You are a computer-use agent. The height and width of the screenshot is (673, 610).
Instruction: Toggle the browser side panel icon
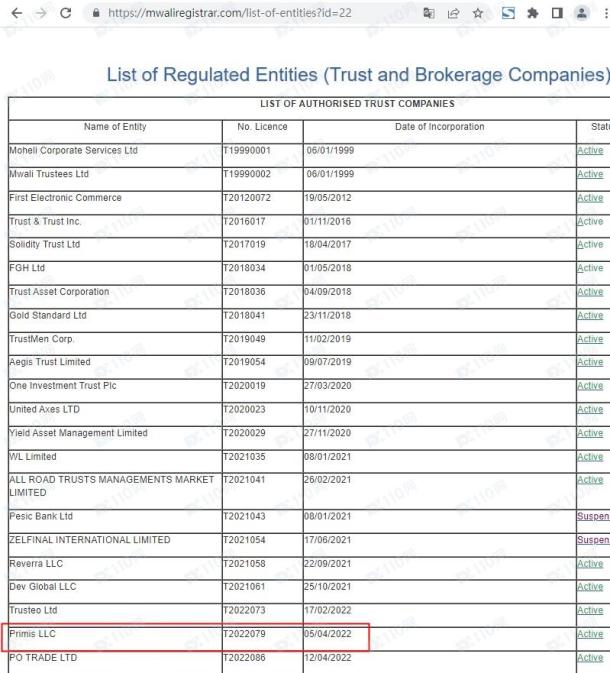(x=557, y=13)
